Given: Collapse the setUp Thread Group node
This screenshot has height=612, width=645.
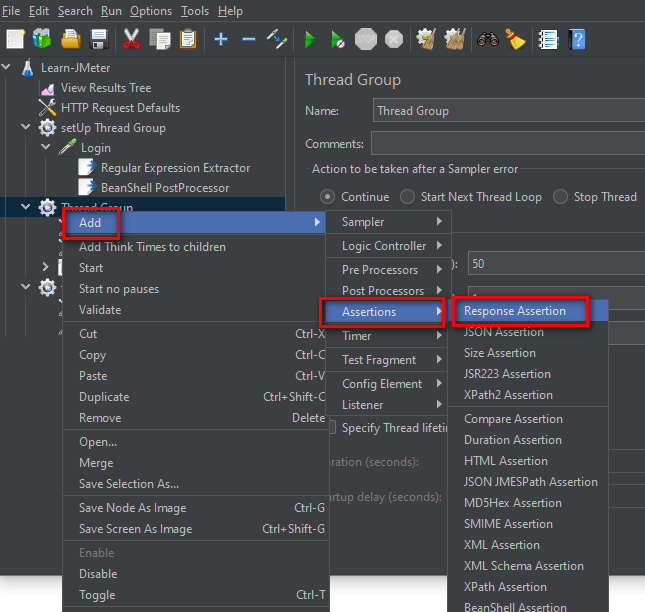Looking at the screenshot, I should point(26,127).
